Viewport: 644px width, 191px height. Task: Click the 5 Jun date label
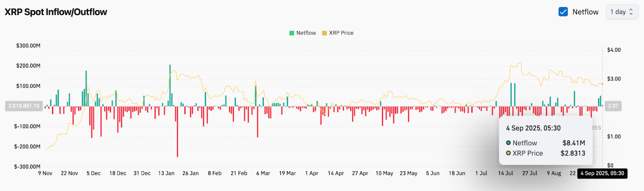(433, 173)
